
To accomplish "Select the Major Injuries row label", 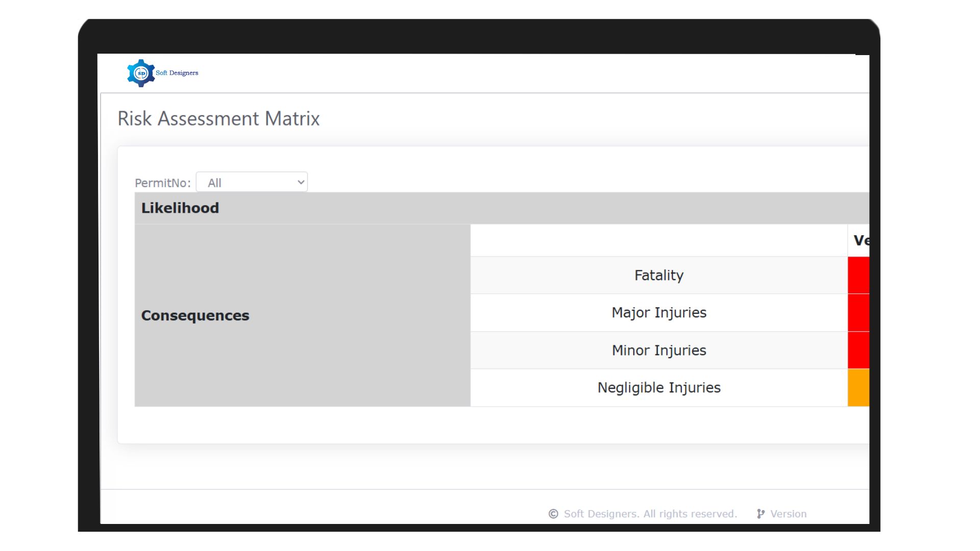I will click(658, 312).
